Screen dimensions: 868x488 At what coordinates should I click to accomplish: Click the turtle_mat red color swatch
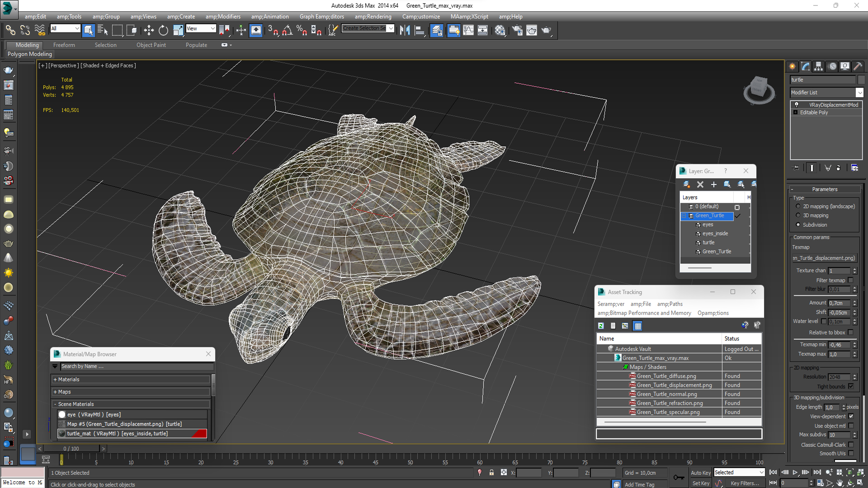(199, 434)
